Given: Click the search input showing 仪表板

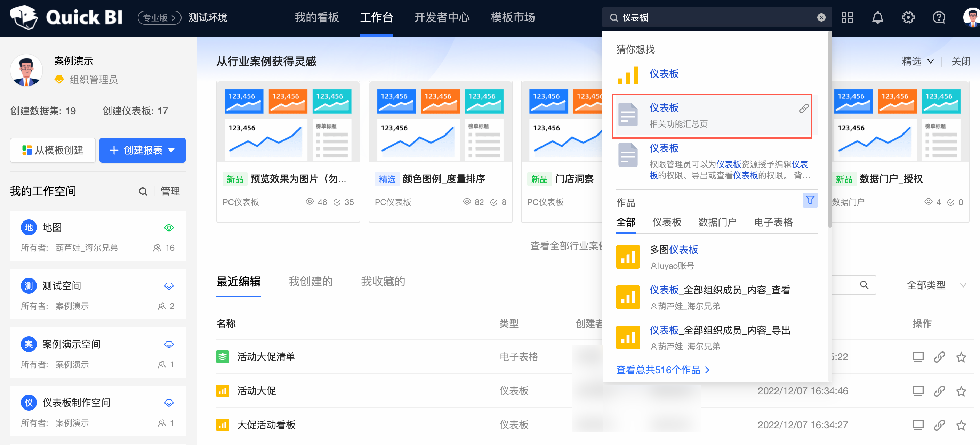Looking at the screenshot, I should pos(685,17).
